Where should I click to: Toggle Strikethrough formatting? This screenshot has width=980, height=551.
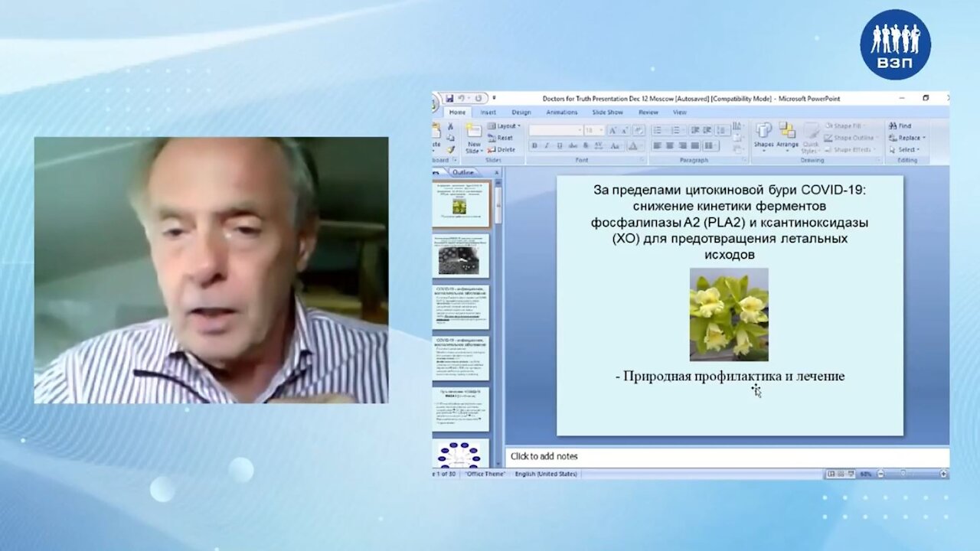pos(573,145)
